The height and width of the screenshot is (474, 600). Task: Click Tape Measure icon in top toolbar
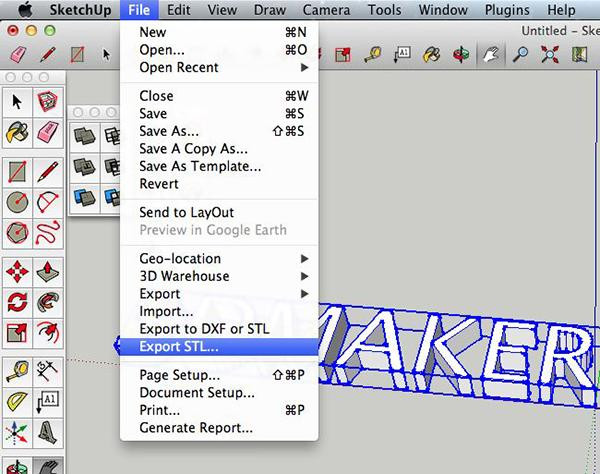click(373, 54)
